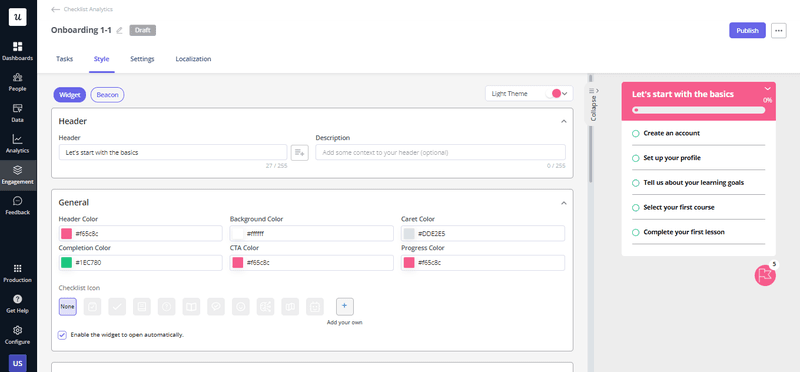Open the Configure settings
The height and width of the screenshot is (372, 800).
coord(18,335)
